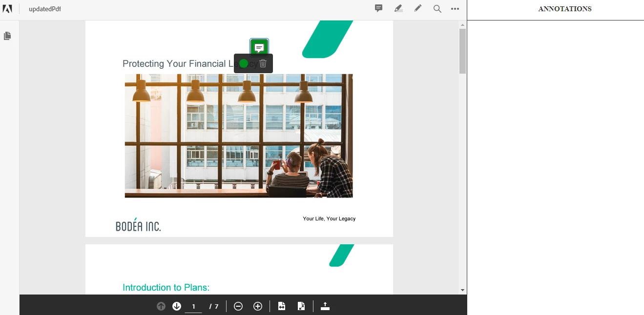Viewport: 644px width, 315px height.
Task: Click the vertical scrollbar thumb
Action: click(462, 51)
